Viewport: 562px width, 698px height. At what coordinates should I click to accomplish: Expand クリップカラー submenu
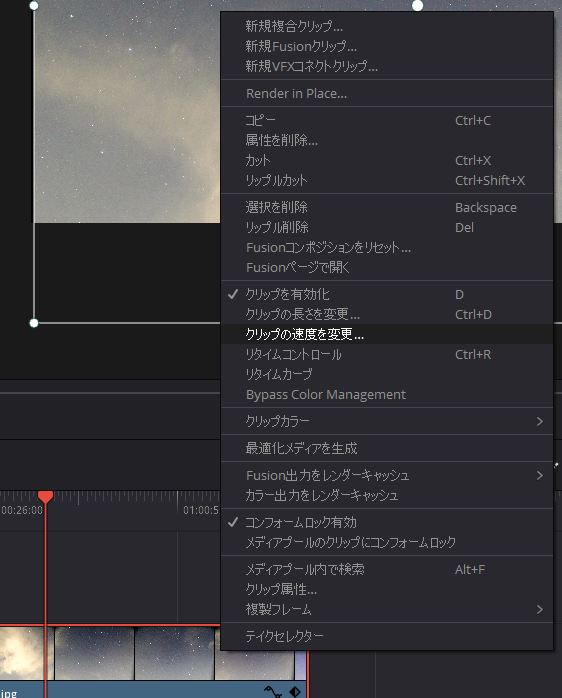387,421
